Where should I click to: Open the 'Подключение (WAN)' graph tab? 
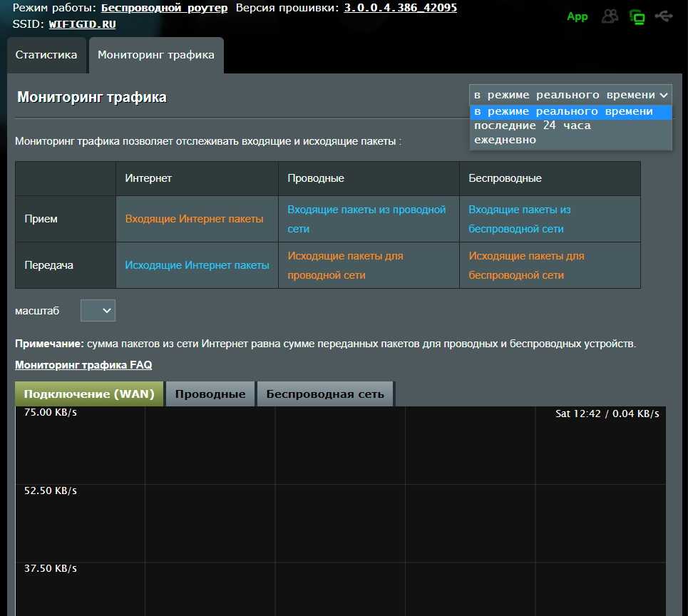point(89,394)
